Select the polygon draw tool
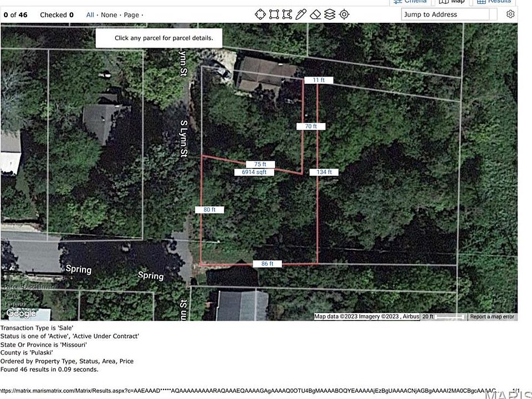Image resolution: width=532 pixels, height=399 pixels. pos(287,14)
